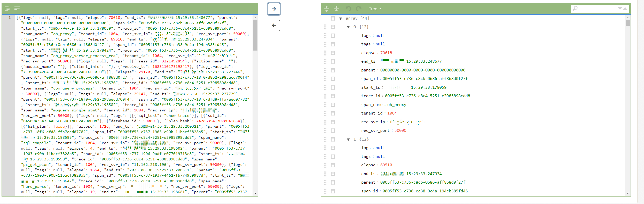The image size is (644, 204).
Task: Collapse tree item 0 {12}
Action: [348, 27]
